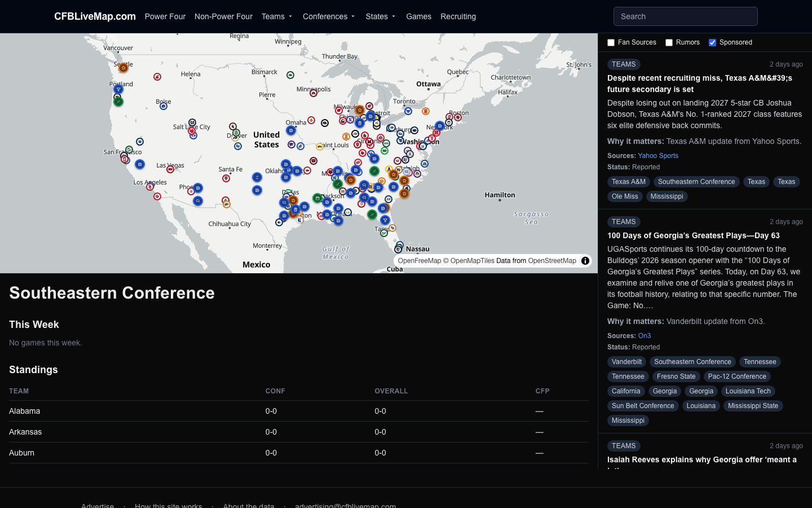Click the blue marker at Portland
Screen dimensions: 812x508
point(118,89)
